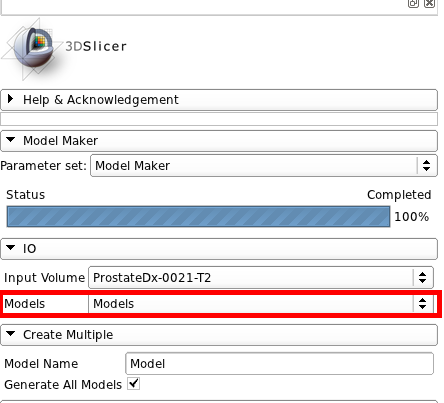This screenshot has height=403, width=444.
Task: Click the 3D Slicer logo image
Action: coord(32,49)
